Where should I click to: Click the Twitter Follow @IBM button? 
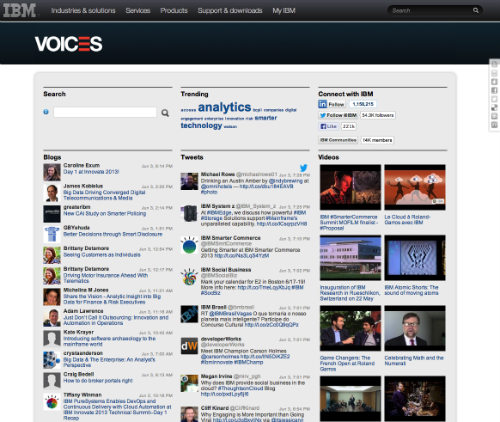[x=338, y=115]
